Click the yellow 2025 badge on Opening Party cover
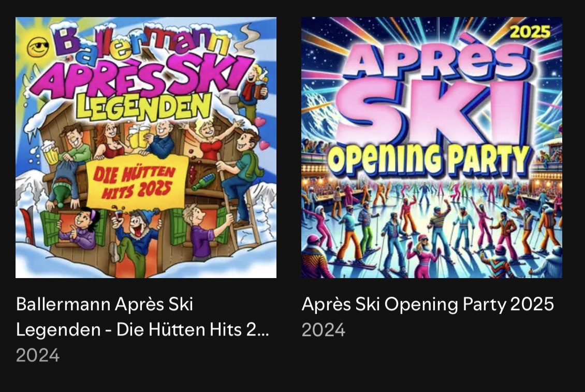Image resolution: width=585 pixels, height=392 pixels. pos(530,32)
